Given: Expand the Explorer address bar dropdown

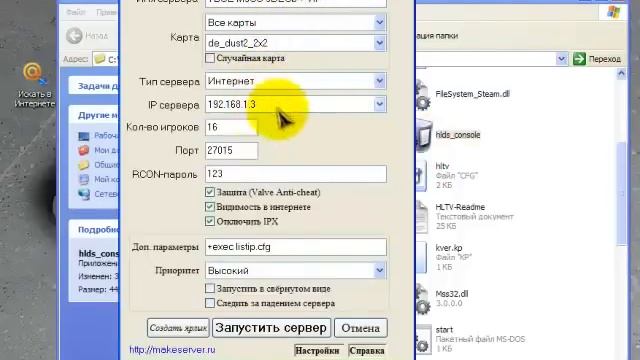Looking at the screenshot, I should pos(562,59).
